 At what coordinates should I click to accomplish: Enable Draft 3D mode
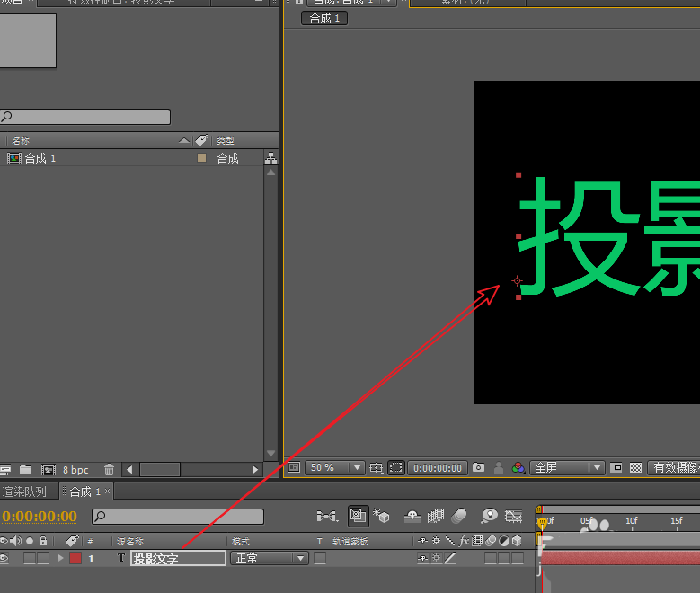pos(381,516)
